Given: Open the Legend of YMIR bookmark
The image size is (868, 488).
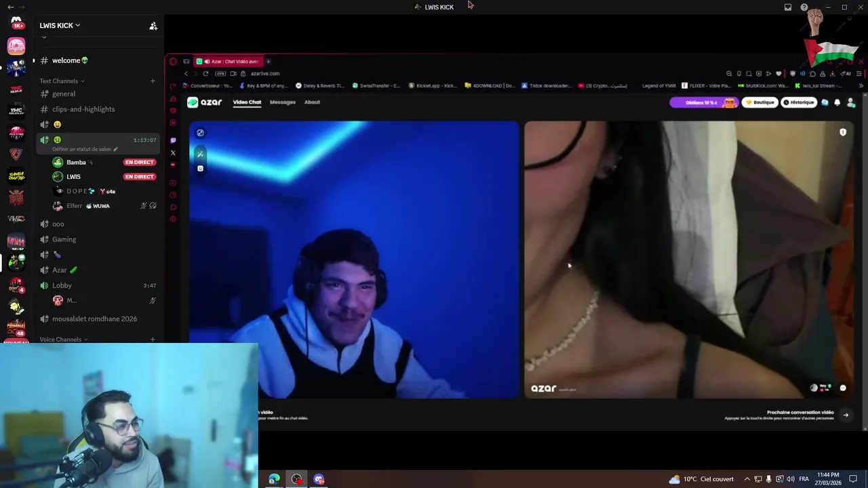Looking at the screenshot, I should 659,86.
